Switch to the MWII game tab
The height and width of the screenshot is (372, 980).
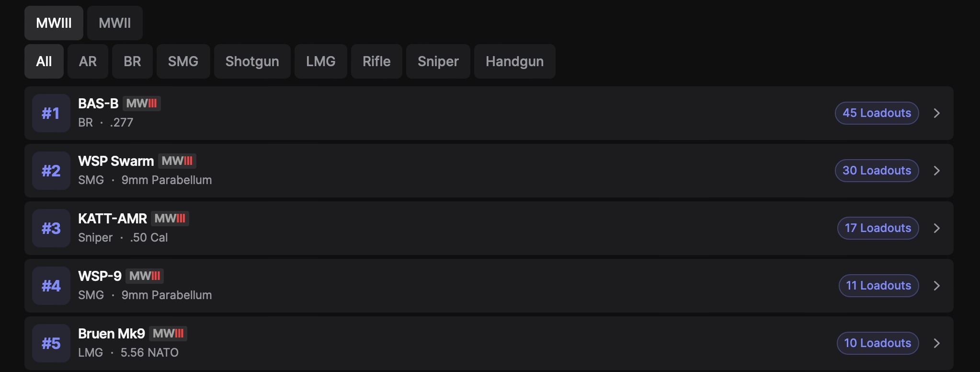click(114, 23)
